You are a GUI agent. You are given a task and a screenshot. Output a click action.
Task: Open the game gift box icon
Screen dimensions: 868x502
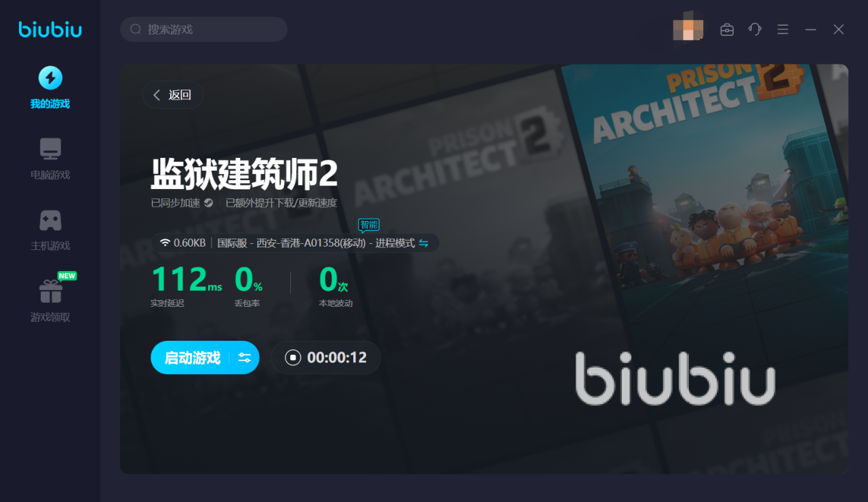tap(51, 291)
